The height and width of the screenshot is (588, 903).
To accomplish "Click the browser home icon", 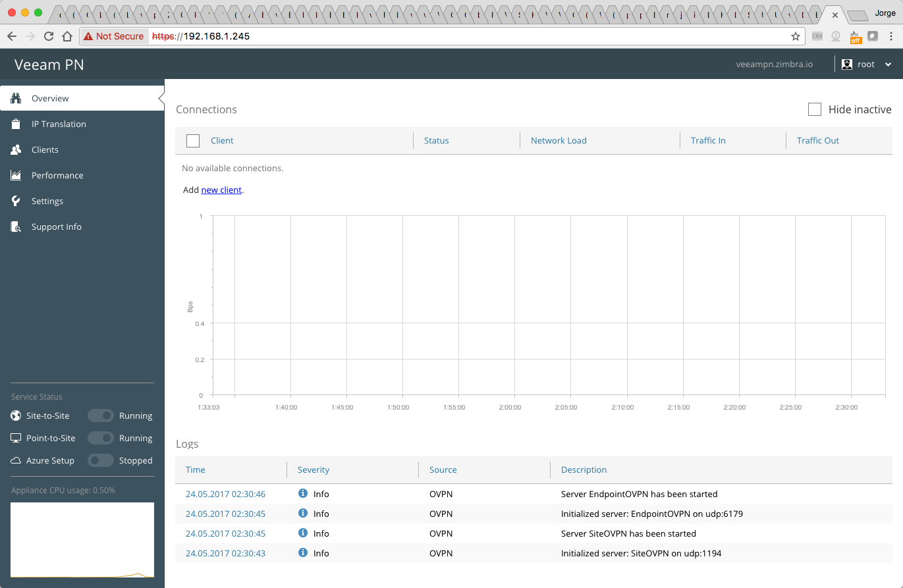I will pyautogui.click(x=67, y=36).
